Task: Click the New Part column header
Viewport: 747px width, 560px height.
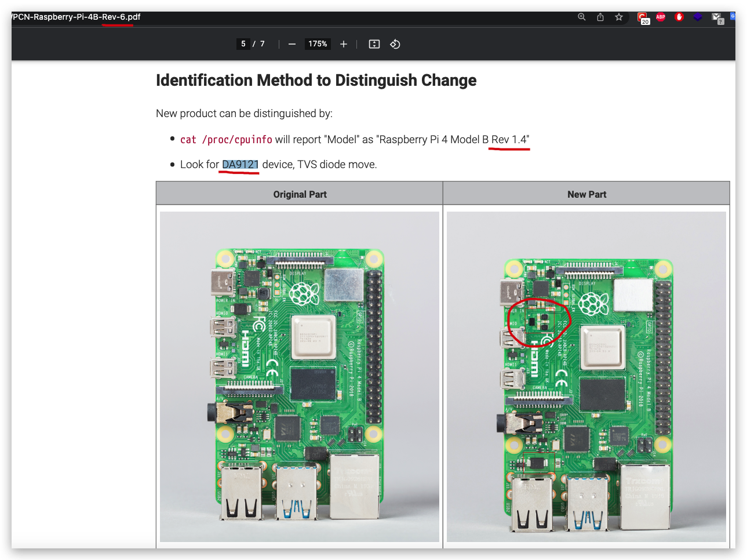Action: 586,194
